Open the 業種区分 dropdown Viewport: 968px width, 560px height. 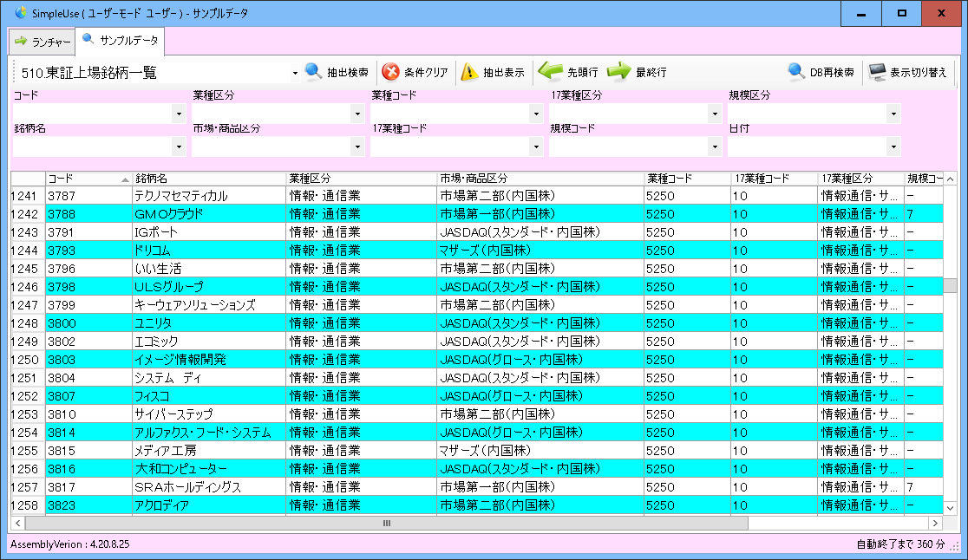click(357, 113)
